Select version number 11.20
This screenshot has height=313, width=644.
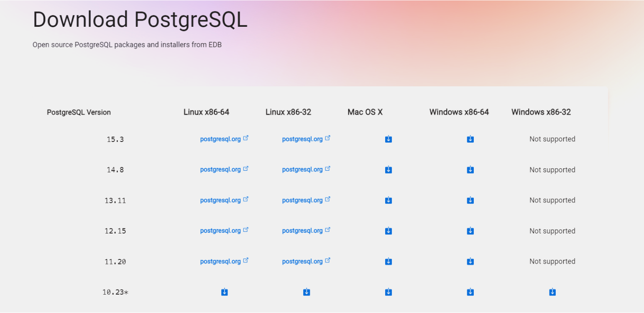tap(115, 262)
